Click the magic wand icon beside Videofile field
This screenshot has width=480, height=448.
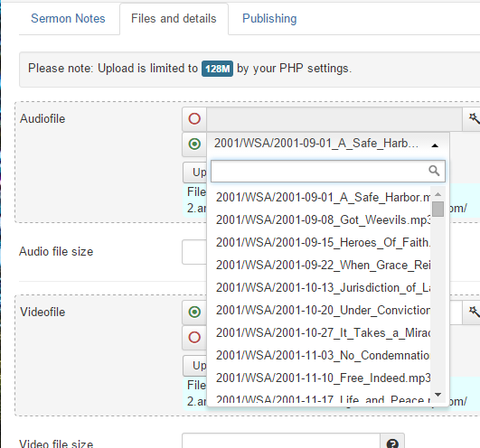(x=474, y=312)
